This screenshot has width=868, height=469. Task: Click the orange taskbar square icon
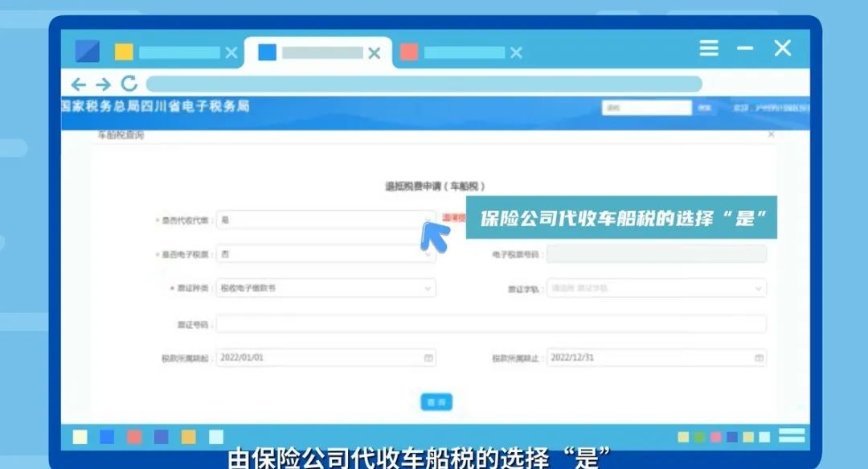(189, 437)
